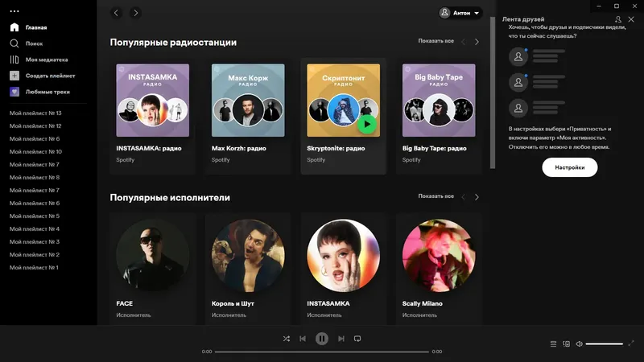Show all Популярные исполнители
The height and width of the screenshot is (362, 644).
[x=436, y=196]
